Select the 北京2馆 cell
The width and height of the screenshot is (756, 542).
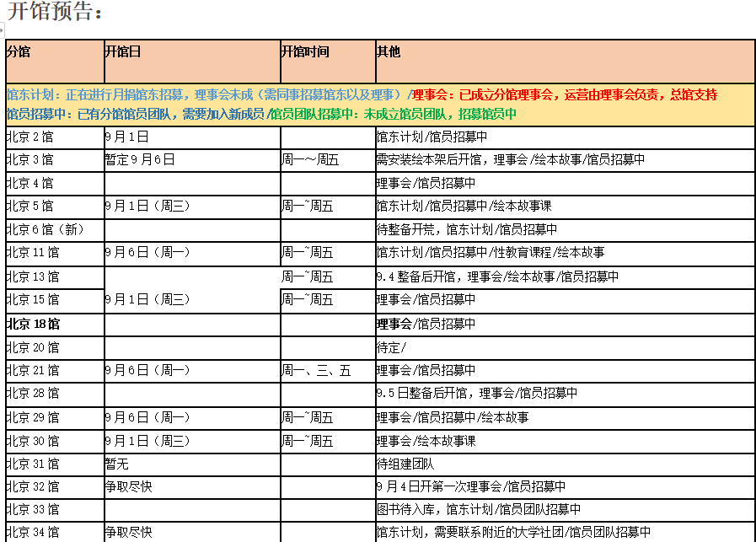[x=54, y=137]
